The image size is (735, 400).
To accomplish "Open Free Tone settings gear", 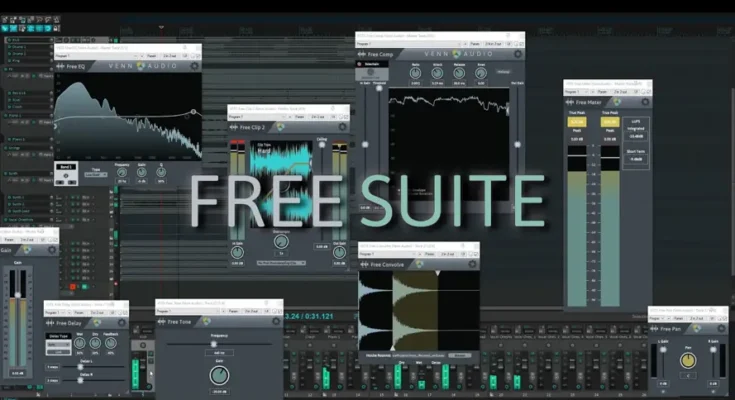I will coord(276,321).
